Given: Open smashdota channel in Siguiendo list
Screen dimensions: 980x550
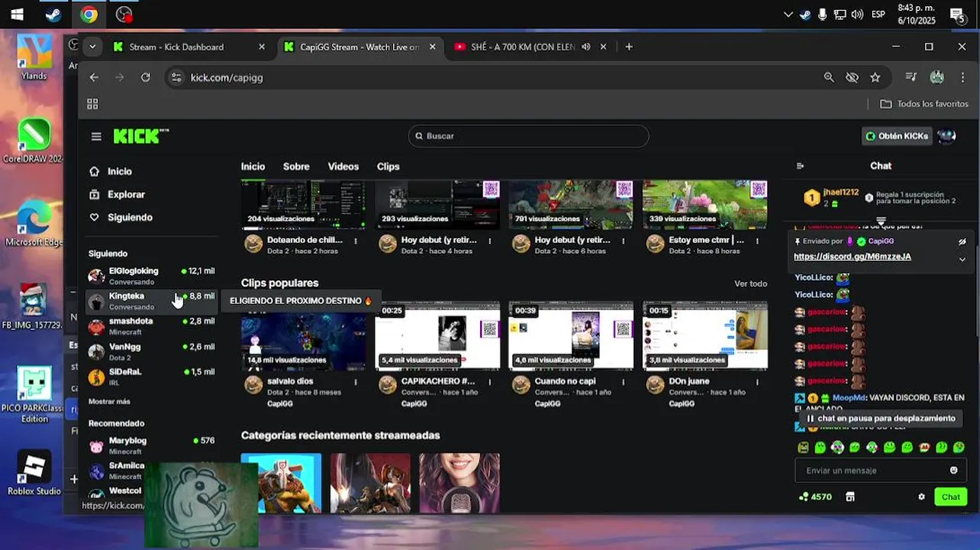Looking at the screenshot, I should coord(152,326).
